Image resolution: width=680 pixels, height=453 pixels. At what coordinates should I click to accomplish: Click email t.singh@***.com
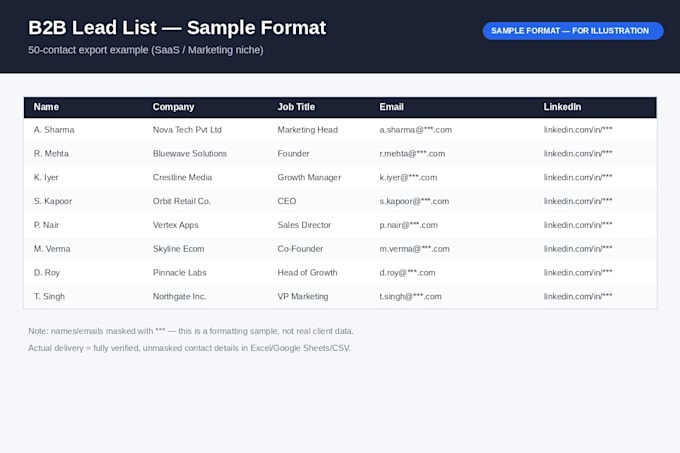tap(411, 297)
